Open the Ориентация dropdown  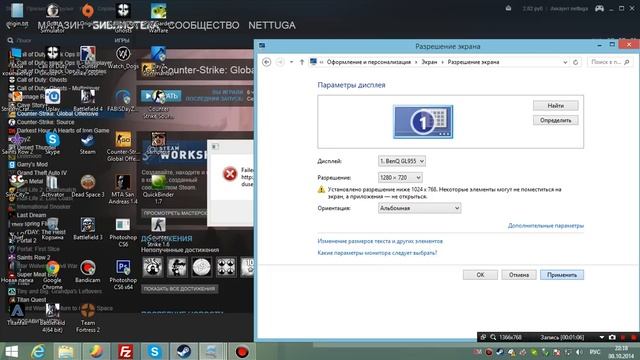pos(419,208)
